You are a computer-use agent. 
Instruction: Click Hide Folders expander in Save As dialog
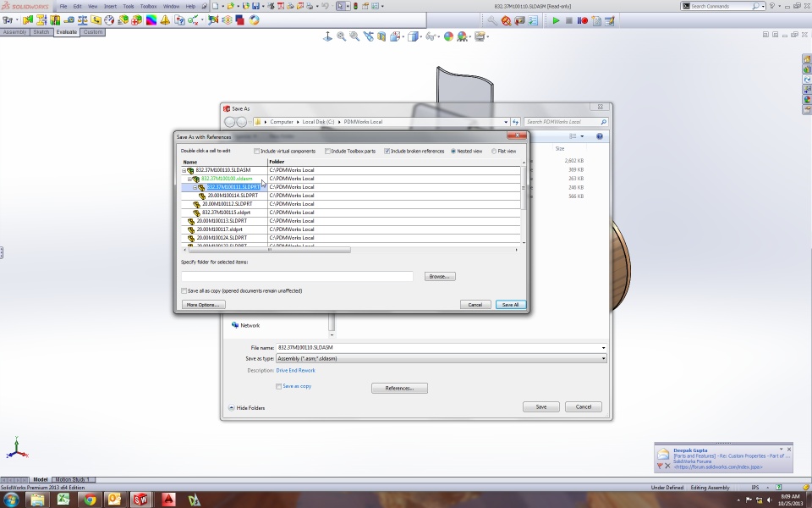click(246, 408)
